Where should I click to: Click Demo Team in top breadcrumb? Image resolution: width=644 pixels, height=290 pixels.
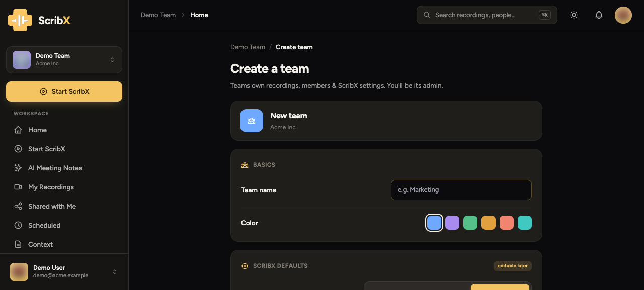point(158,15)
